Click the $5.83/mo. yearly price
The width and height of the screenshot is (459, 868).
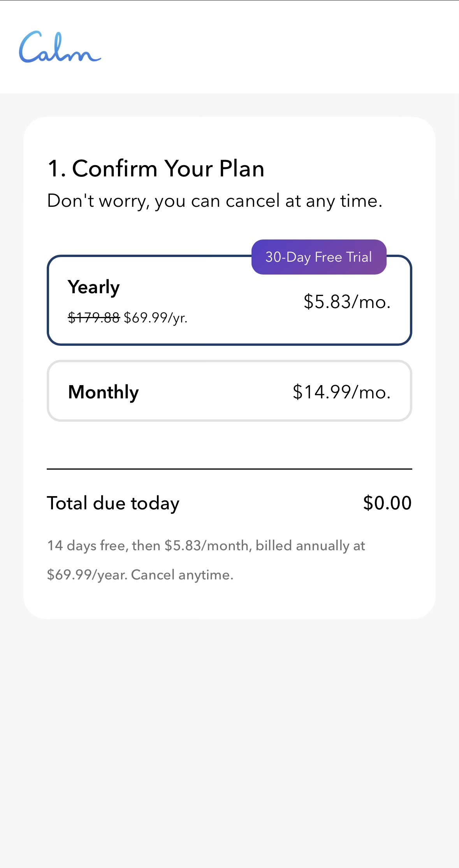[x=347, y=302]
